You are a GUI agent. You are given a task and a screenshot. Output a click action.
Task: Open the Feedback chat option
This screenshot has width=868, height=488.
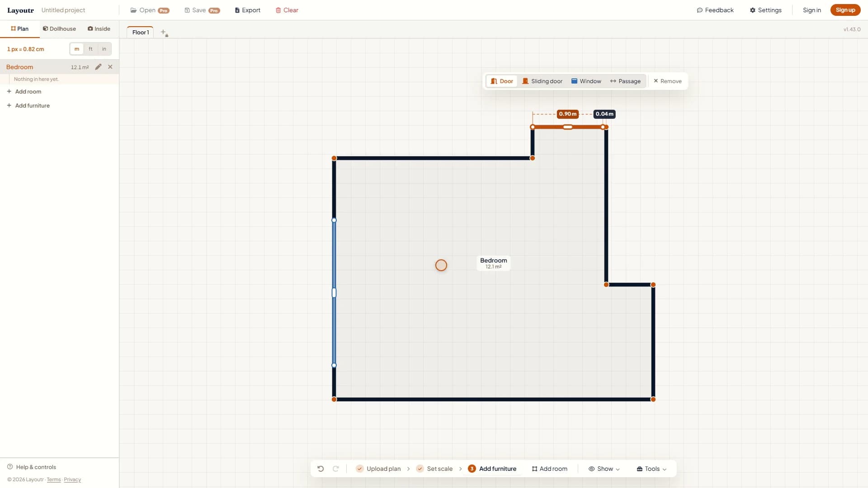[715, 10]
